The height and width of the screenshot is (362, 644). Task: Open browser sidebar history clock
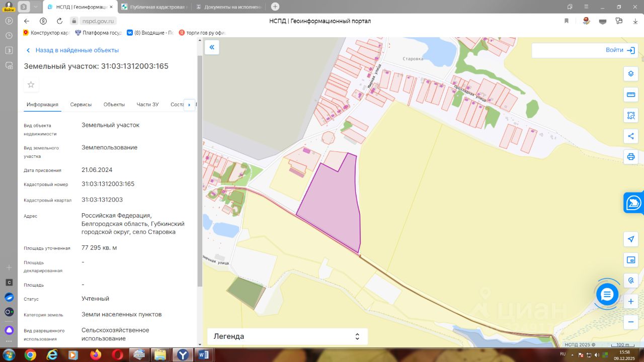(x=9, y=36)
